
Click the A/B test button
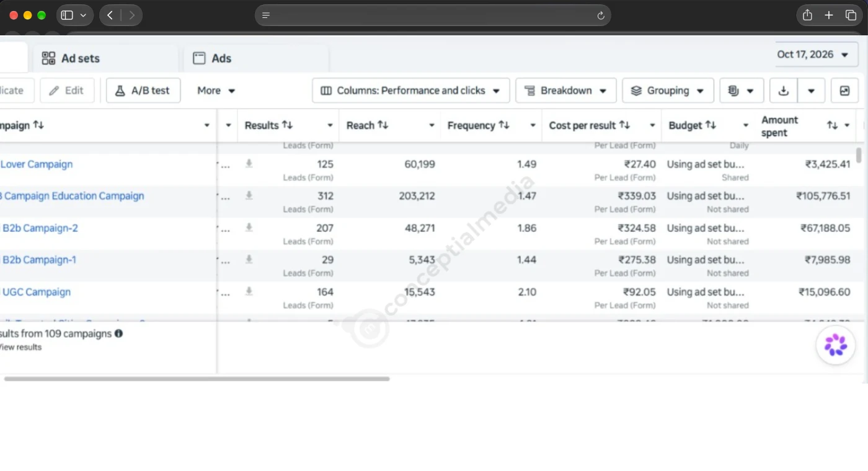[143, 90]
